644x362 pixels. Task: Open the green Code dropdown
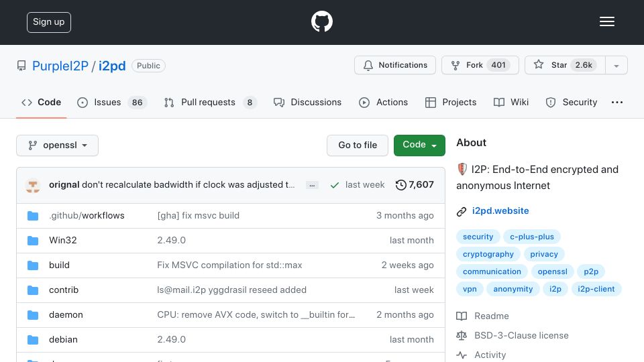pyautogui.click(x=419, y=145)
